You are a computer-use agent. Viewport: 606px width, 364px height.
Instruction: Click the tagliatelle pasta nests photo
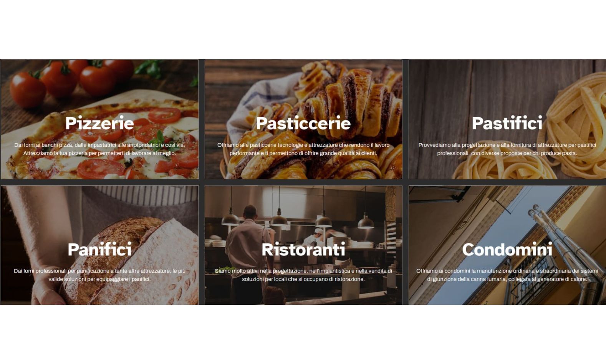pos(507,119)
